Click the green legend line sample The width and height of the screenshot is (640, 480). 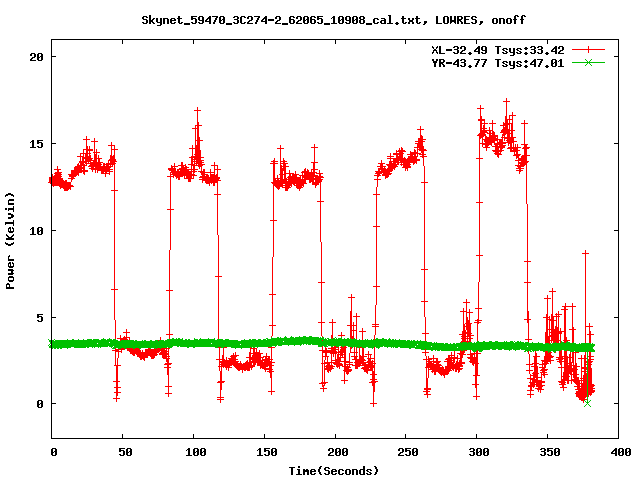[x=588, y=62]
